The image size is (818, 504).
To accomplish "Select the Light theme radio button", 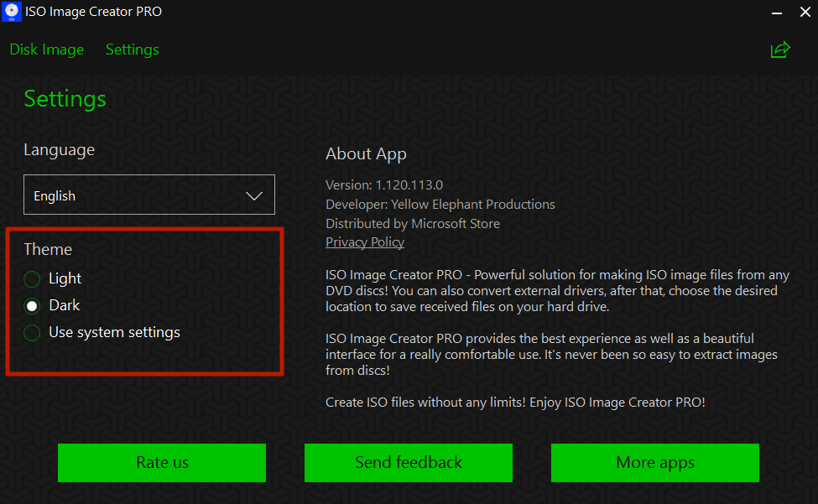I will pyautogui.click(x=32, y=279).
